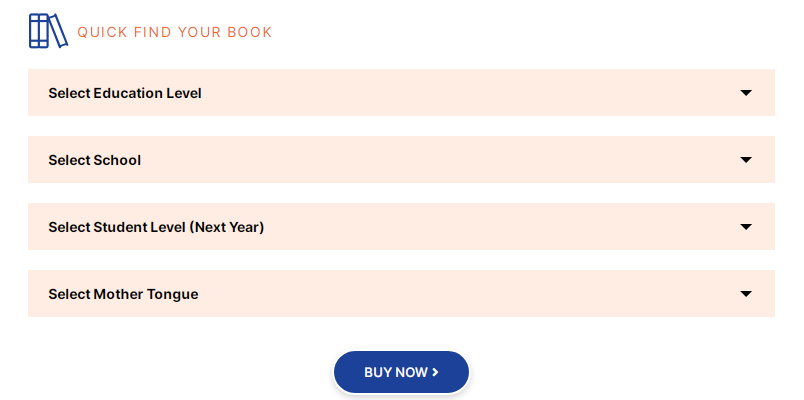Click the chevron inside Buy Now button
The width and height of the screenshot is (804, 400).
coord(435,372)
